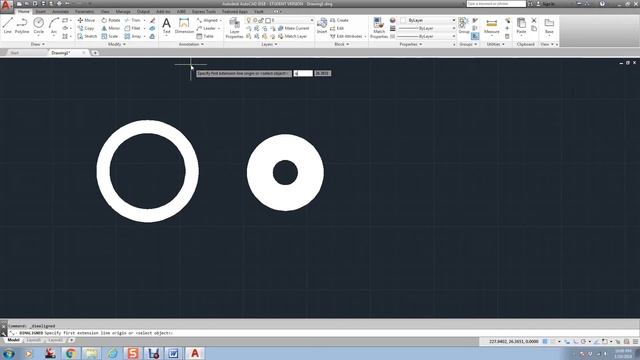Image resolution: width=640 pixels, height=360 pixels.
Task: Switch to the Model layout tab
Action: click(x=13, y=340)
